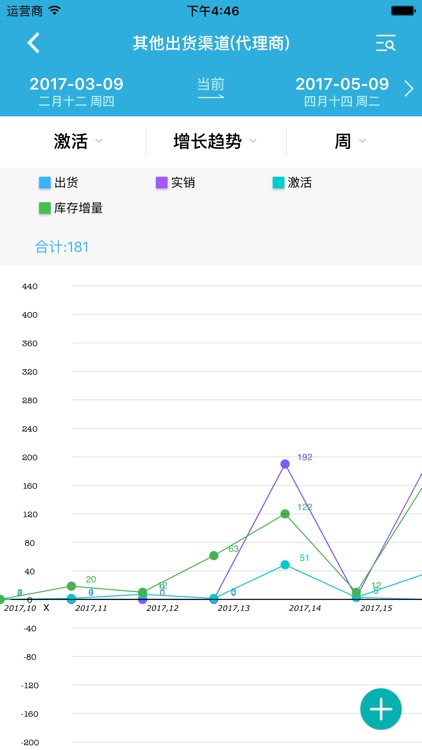
Task: Tap the 当前 arrow button
Action: [211, 89]
